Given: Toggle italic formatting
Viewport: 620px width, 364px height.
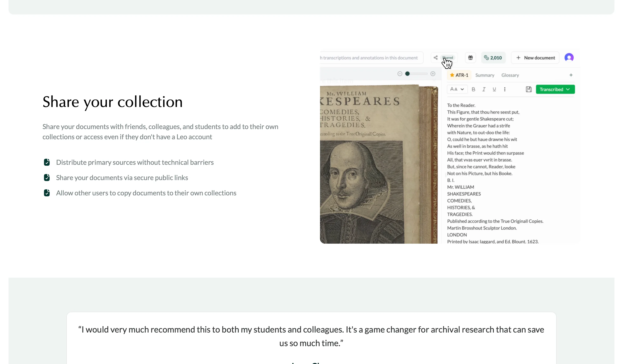Looking at the screenshot, I should [484, 89].
